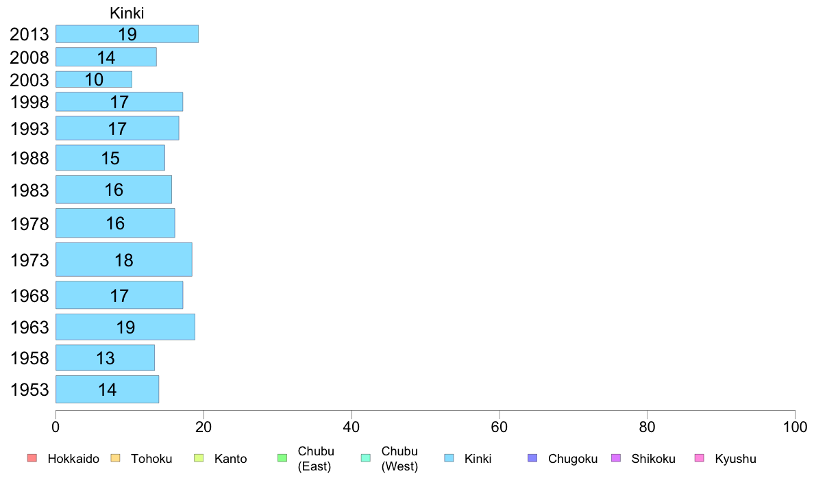This screenshot has height=504, width=814.
Task: Click the Chubu (East) green legend swatch
Action: (x=282, y=458)
